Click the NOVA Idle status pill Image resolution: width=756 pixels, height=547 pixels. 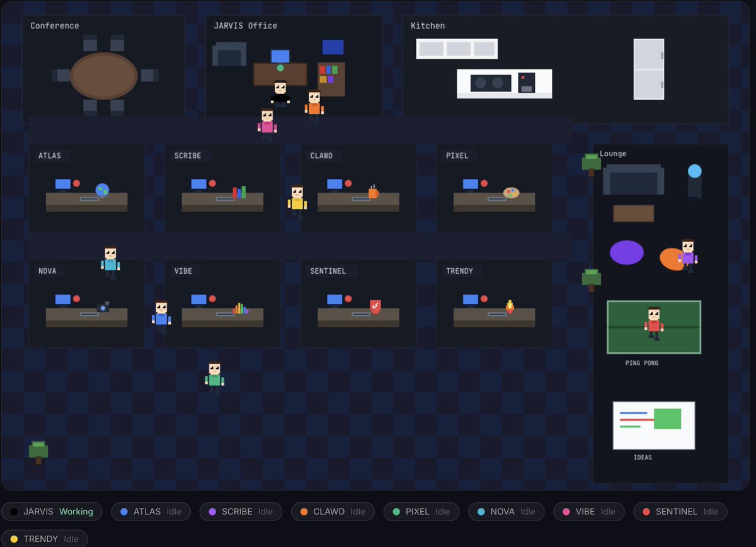[506, 512]
